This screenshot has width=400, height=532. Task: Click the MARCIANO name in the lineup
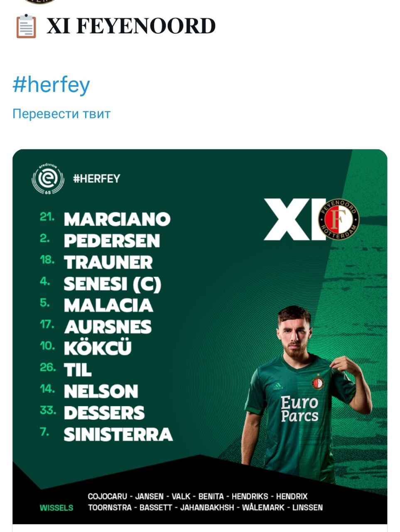(117, 219)
